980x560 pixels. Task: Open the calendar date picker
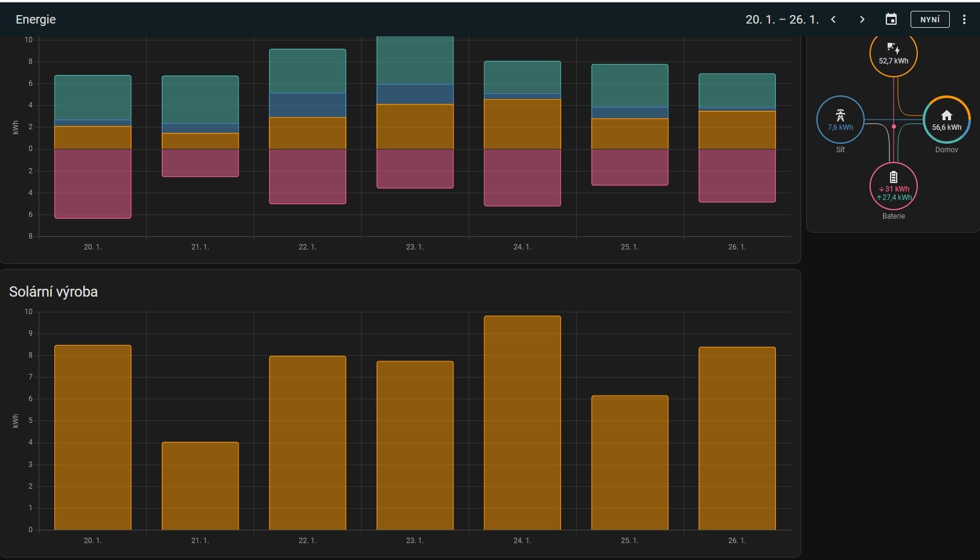pyautogui.click(x=891, y=19)
